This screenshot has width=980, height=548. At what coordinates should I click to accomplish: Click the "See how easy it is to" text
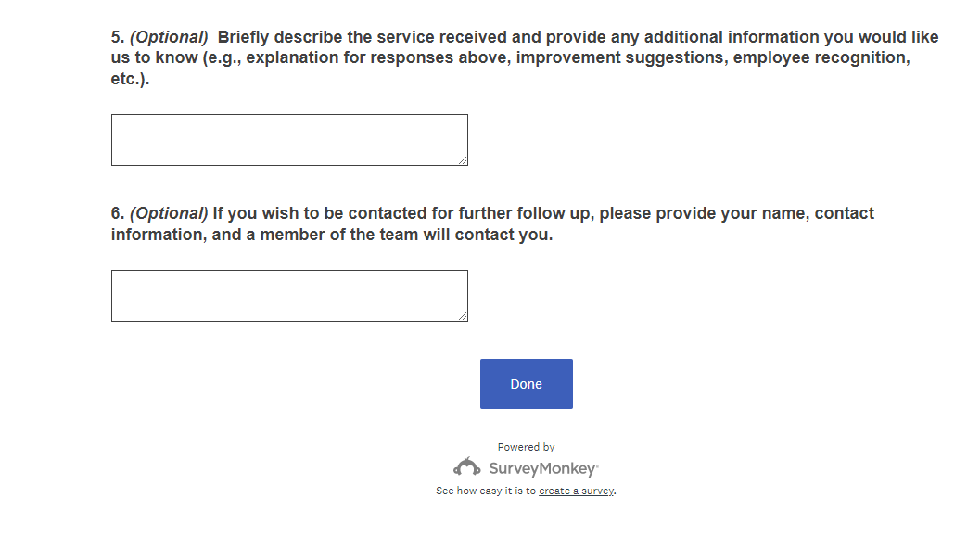pyautogui.click(x=486, y=491)
